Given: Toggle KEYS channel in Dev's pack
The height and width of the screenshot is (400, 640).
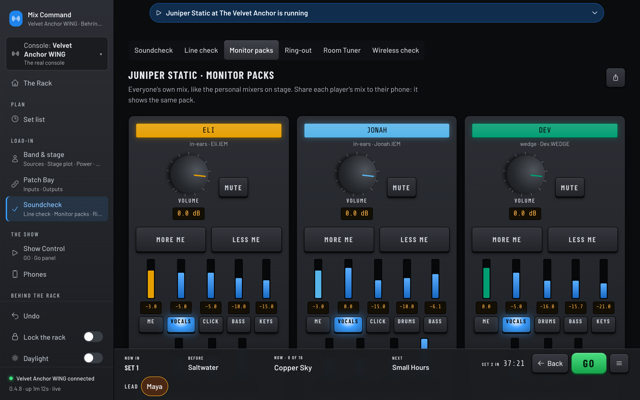Looking at the screenshot, I should click(x=603, y=324).
